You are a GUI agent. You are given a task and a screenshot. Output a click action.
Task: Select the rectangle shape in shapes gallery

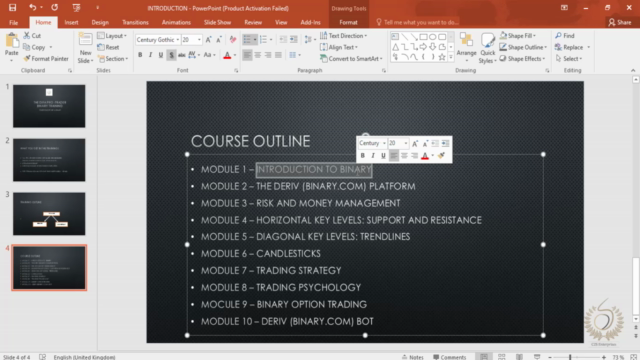pos(423,37)
